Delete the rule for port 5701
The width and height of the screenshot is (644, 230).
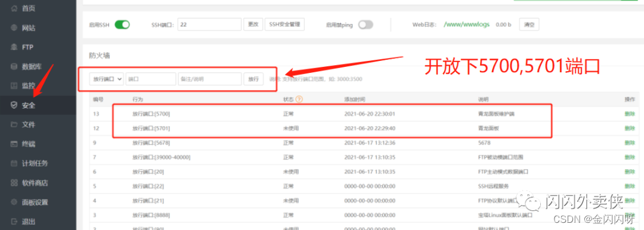(630, 128)
